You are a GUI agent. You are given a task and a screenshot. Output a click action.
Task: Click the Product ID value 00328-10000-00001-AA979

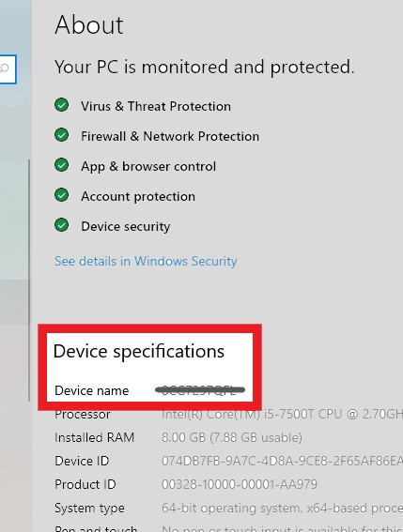[x=240, y=484]
